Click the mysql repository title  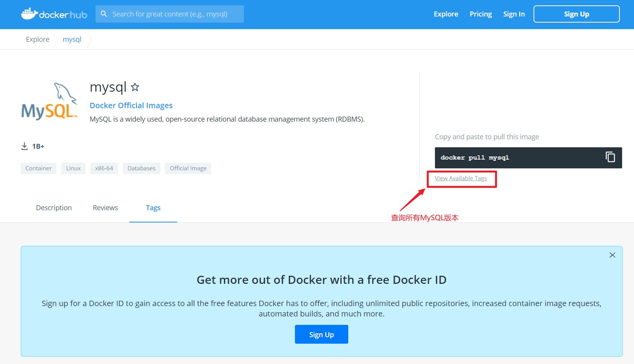[x=108, y=87]
